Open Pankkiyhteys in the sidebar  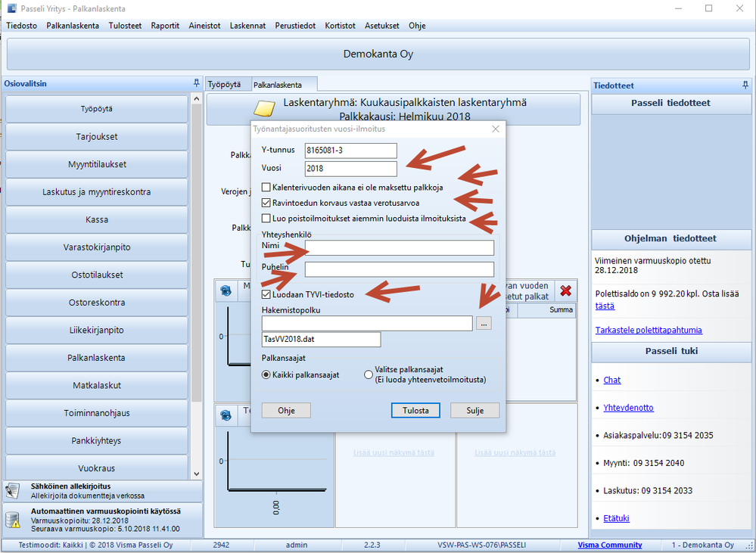pos(96,441)
